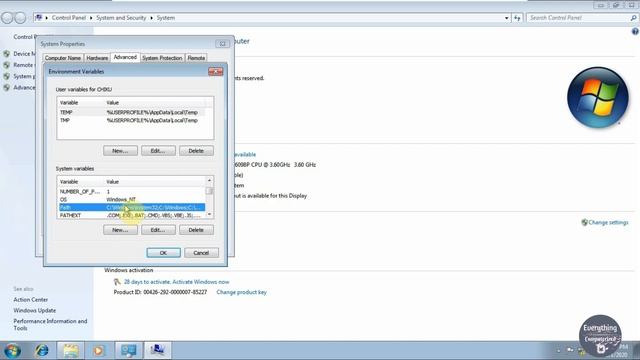
Task: Expand the Control Panel breadcrumb arrow
Action: (91, 18)
